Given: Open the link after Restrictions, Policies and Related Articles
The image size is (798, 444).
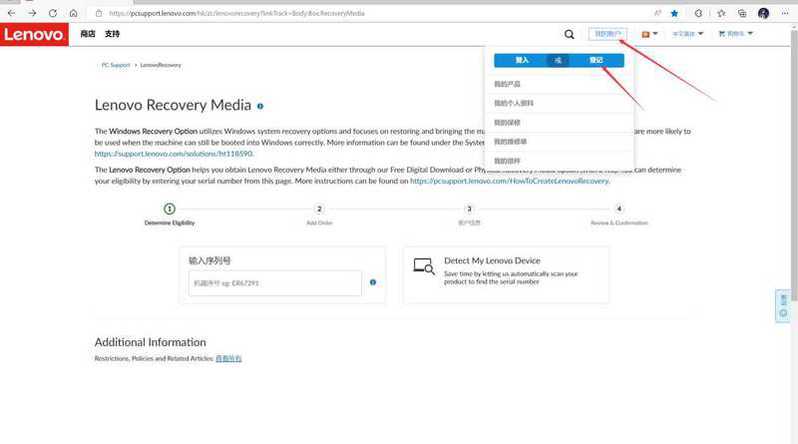Looking at the screenshot, I should tap(229, 358).
